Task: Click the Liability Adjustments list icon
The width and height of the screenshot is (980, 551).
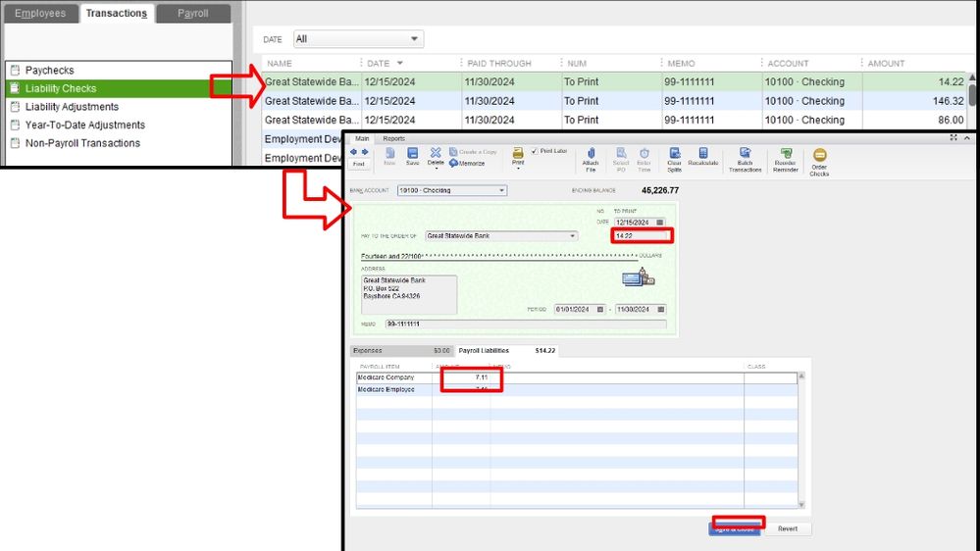Action: 16,107
